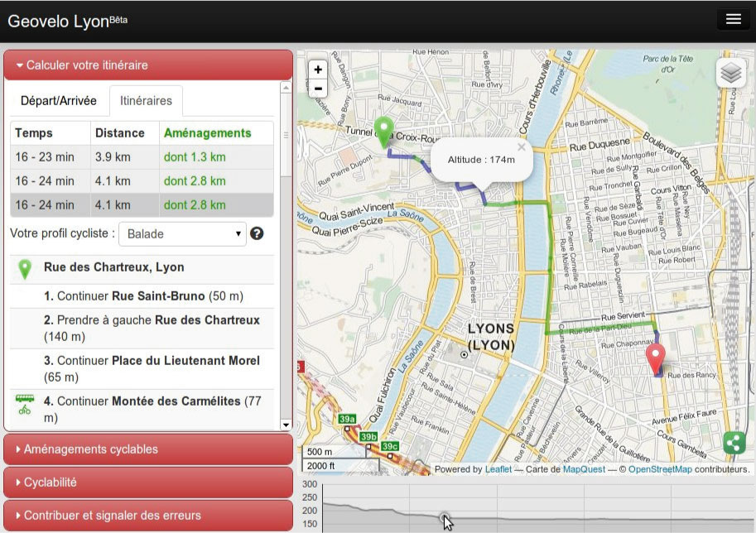Open the Leaflet attribution link
Image resolution: width=756 pixels, height=533 pixels.
(x=498, y=469)
